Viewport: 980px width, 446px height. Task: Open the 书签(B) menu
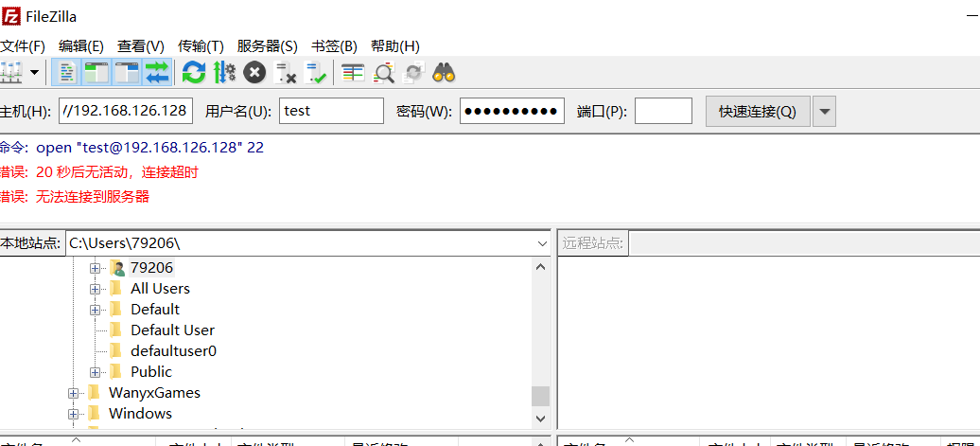pos(334,45)
